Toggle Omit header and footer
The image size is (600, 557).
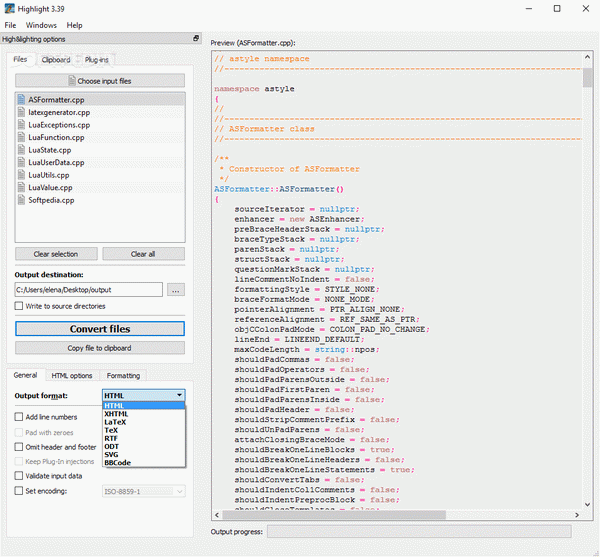(19, 447)
